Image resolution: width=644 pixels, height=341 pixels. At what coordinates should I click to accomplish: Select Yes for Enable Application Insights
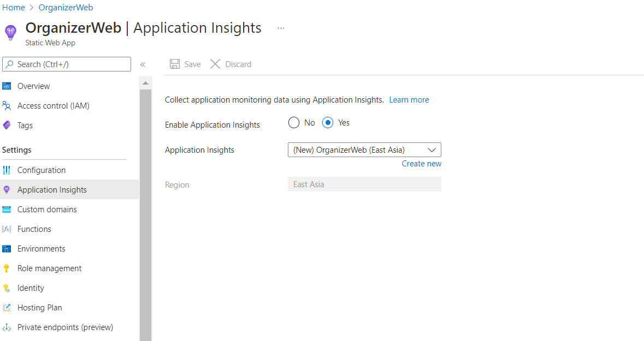(x=328, y=123)
